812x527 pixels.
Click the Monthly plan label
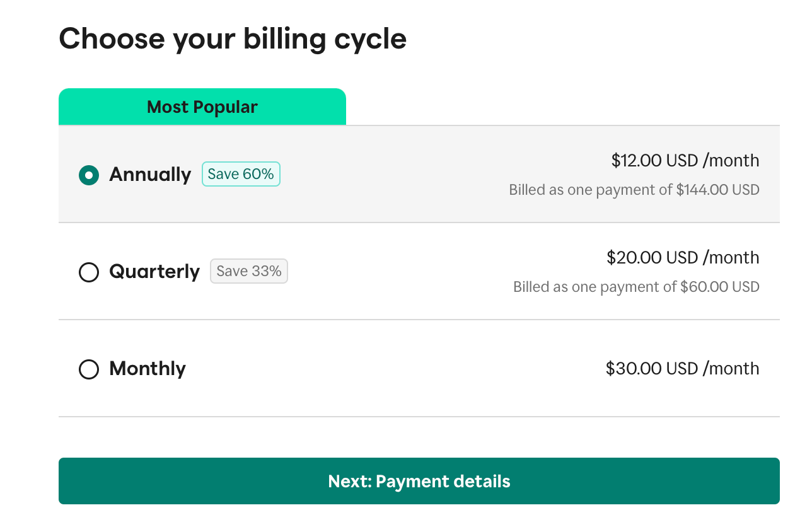[x=147, y=369]
